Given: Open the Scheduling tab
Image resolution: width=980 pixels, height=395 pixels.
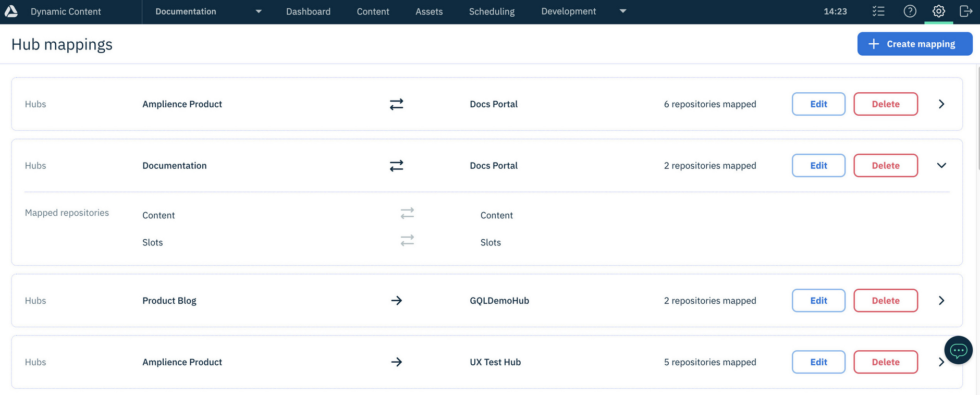Looking at the screenshot, I should tap(492, 11).
